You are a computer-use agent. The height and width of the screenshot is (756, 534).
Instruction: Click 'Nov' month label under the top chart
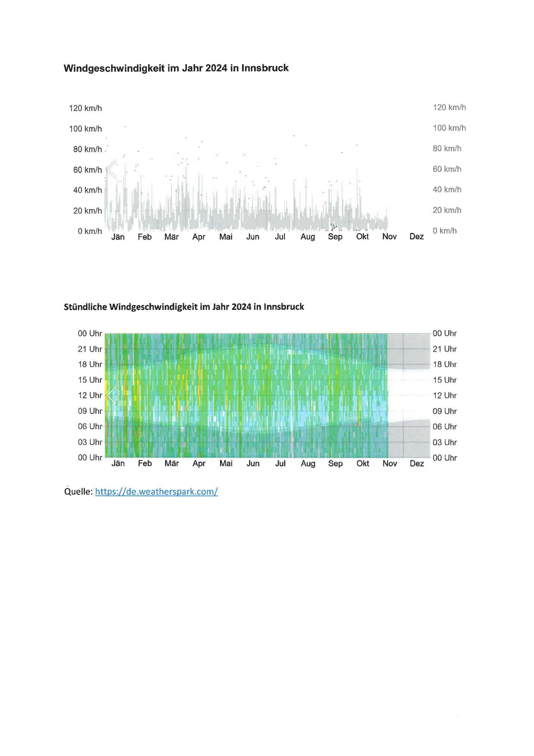click(389, 236)
